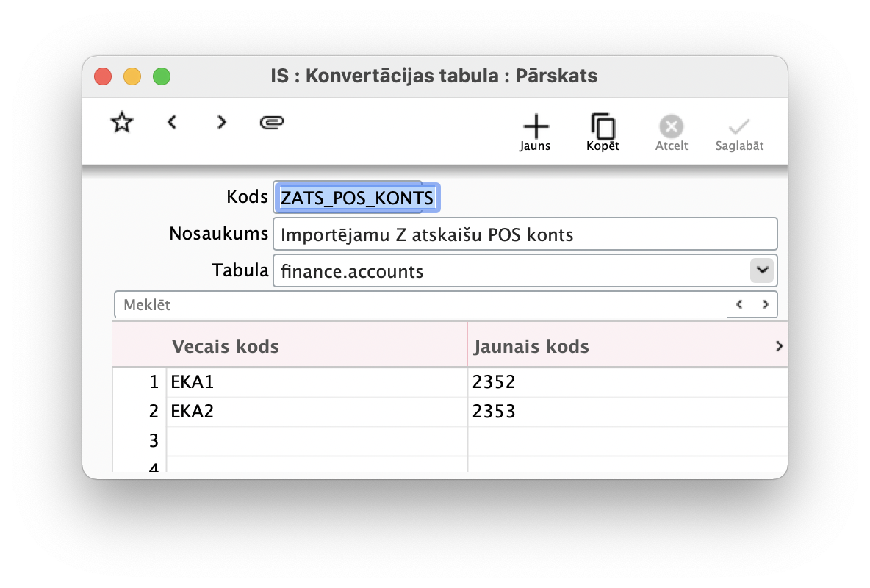Click empty Vecais kods cell in row 3
The image size is (870, 588).
click(317, 441)
